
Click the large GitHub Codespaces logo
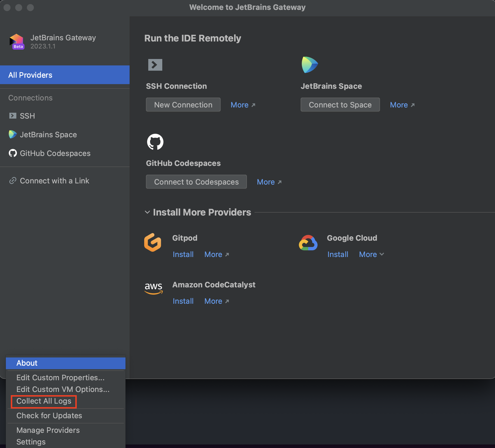[x=155, y=142]
